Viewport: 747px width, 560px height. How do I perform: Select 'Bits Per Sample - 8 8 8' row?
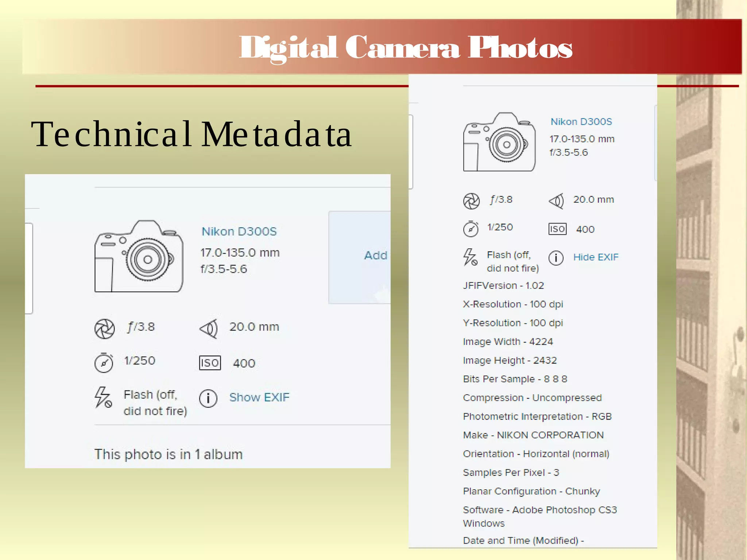point(515,379)
